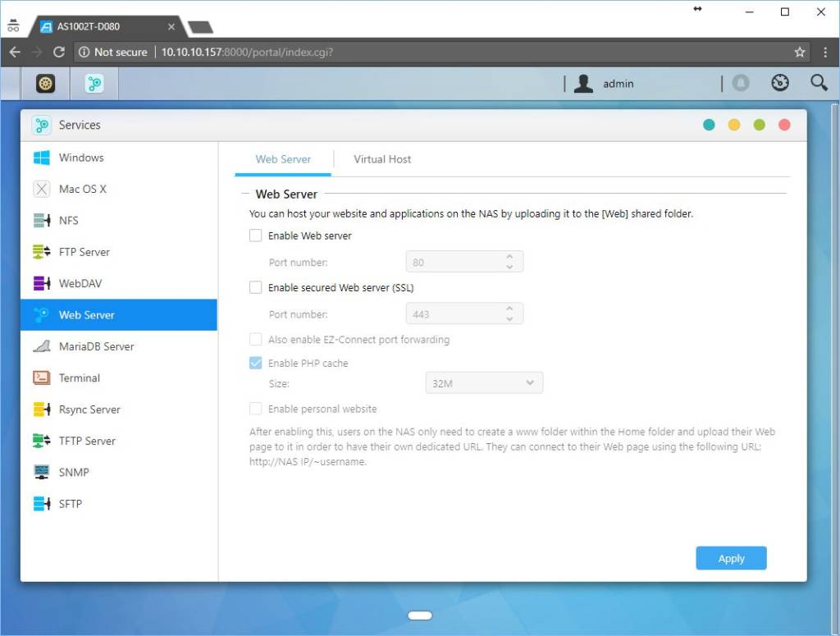Switch to the Web Server tab
The image size is (840, 636).
pos(283,159)
